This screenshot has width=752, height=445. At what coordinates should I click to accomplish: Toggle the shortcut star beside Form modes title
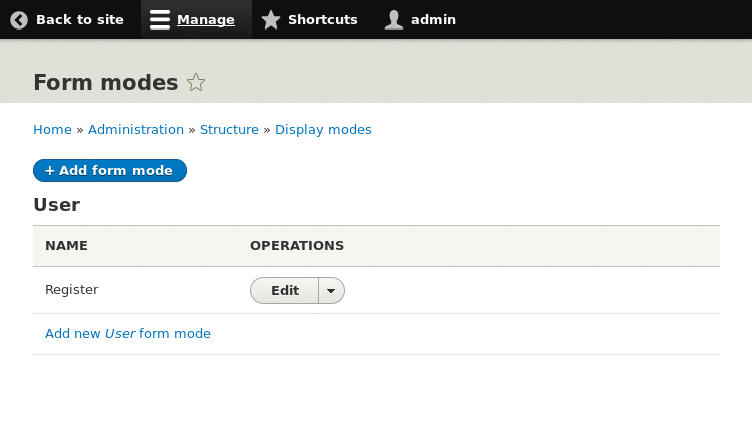click(196, 83)
